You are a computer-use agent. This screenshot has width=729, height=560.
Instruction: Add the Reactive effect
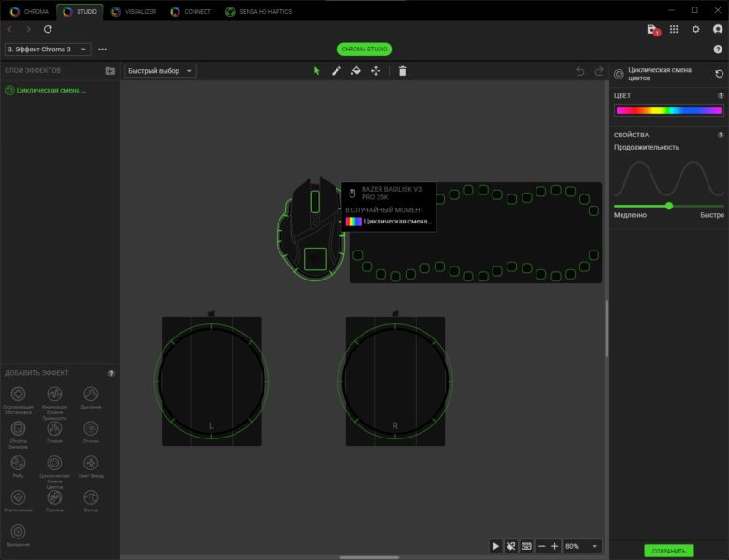(91, 428)
